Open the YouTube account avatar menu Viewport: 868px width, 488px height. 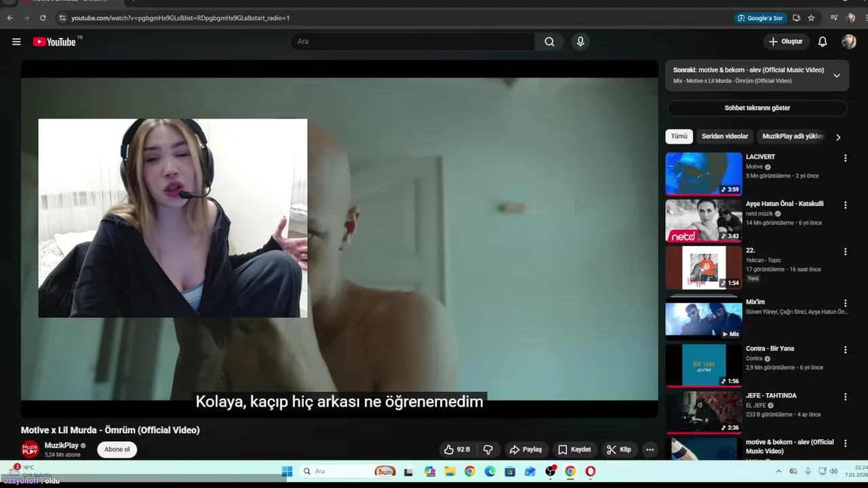(849, 42)
